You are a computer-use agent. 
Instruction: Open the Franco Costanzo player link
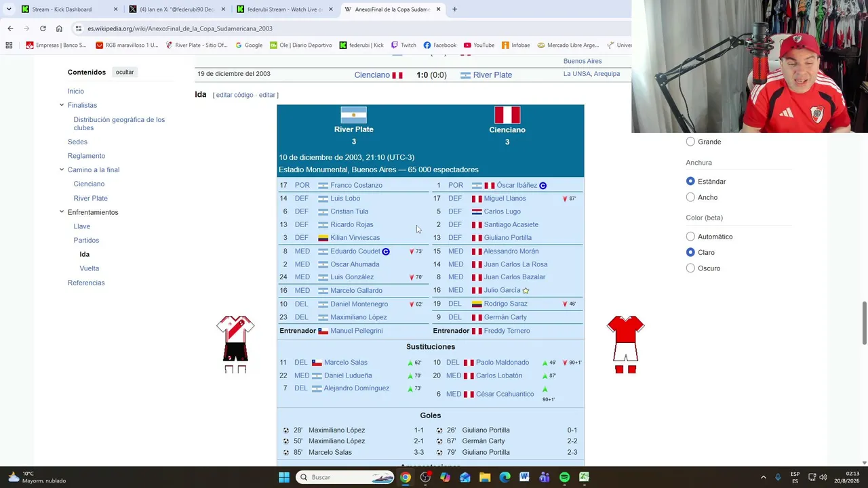point(356,185)
